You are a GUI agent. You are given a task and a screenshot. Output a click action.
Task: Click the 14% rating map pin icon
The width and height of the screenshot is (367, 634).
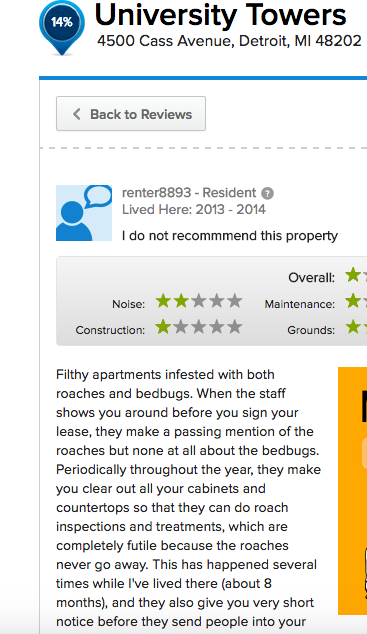tap(62, 28)
